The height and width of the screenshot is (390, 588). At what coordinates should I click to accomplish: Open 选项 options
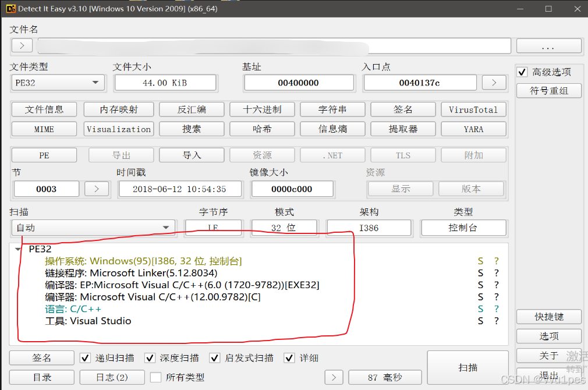click(x=548, y=336)
